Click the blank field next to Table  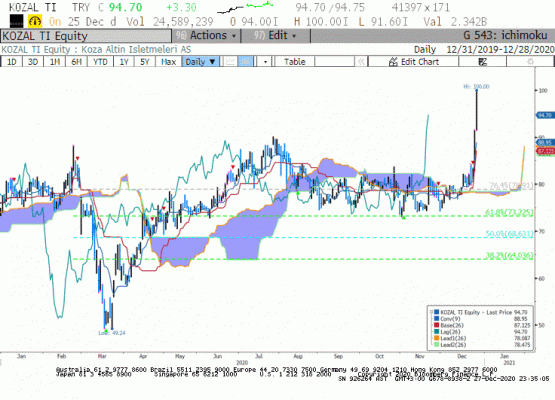pyautogui.click(x=334, y=62)
